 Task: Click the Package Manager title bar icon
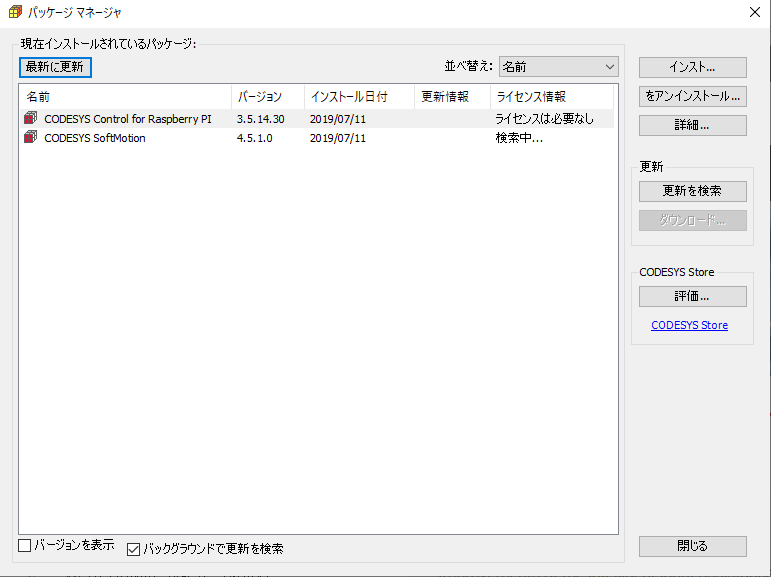15,12
